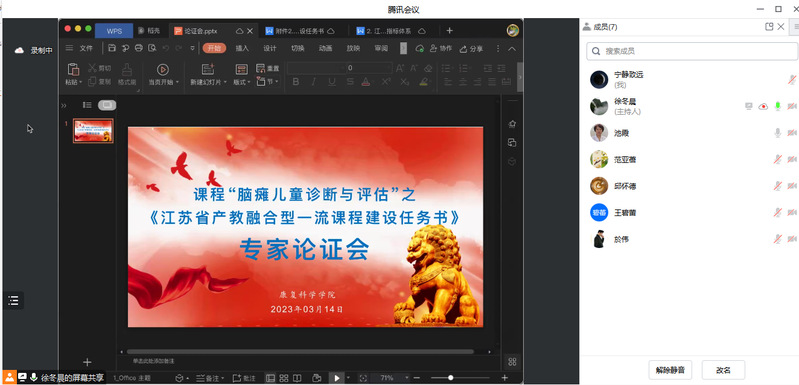Click the 改名 button
The image size is (799, 385).
723,370
